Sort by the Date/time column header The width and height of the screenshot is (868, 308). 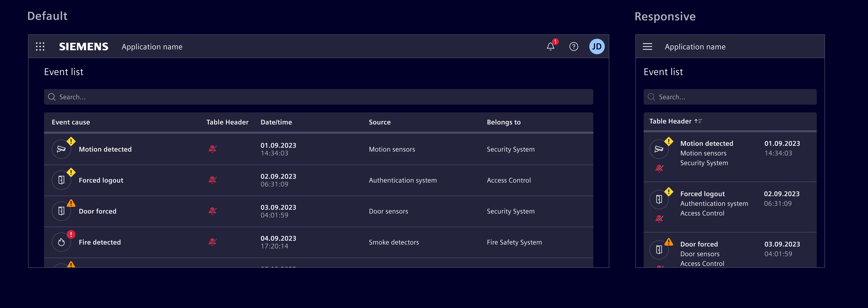coord(276,122)
